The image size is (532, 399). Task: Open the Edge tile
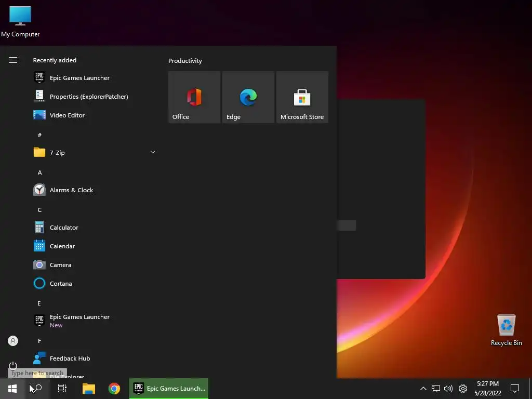248,97
